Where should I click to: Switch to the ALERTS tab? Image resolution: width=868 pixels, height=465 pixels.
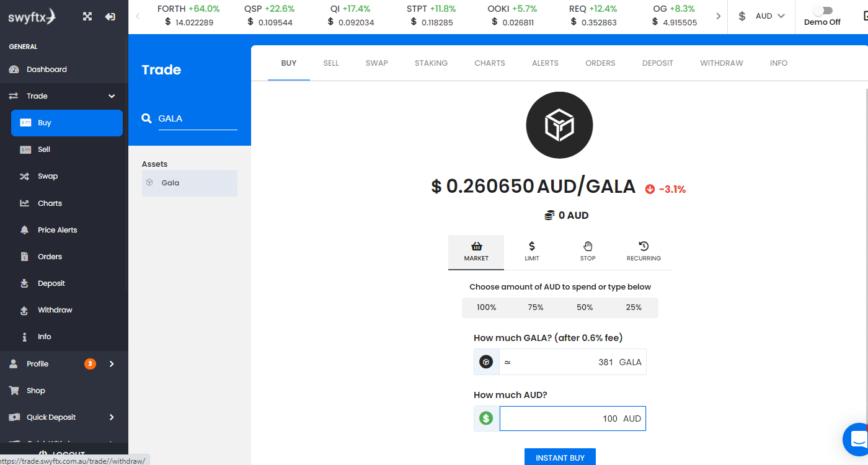click(x=545, y=63)
